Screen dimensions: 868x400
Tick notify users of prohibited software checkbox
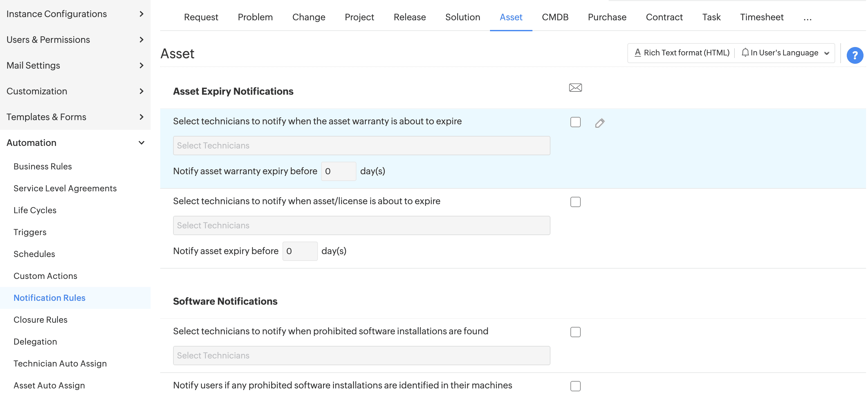coord(575,386)
